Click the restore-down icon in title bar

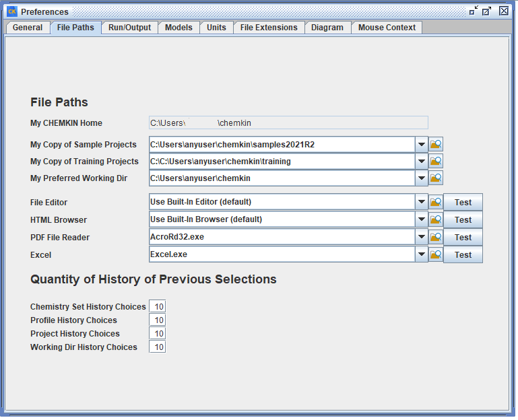click(474, 11)
